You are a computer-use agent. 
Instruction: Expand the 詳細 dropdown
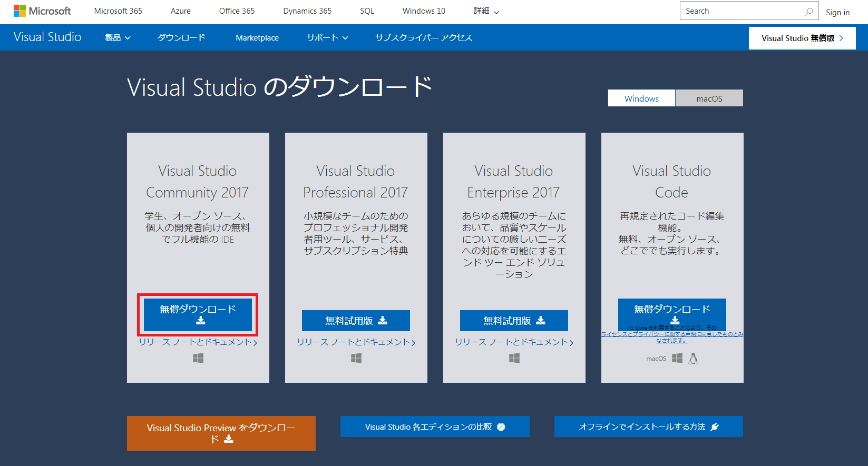coord(486,11)
